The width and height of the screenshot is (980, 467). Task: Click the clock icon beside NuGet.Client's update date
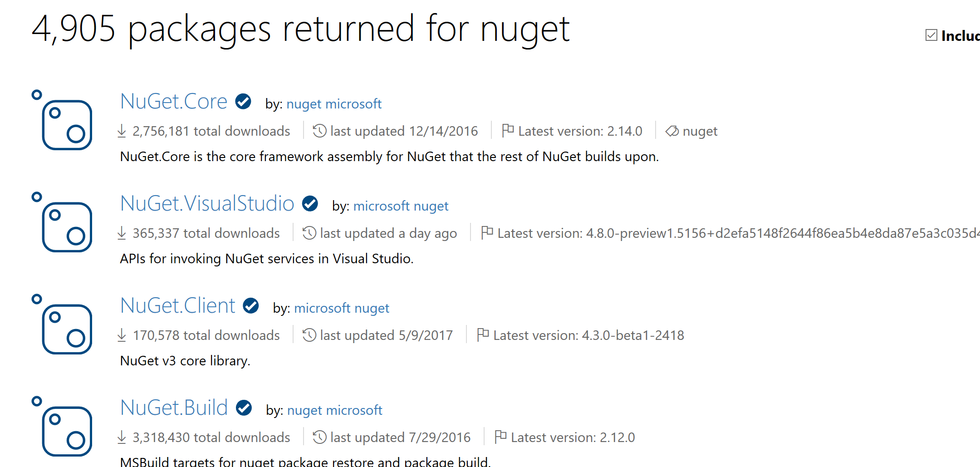pyautogui.click(x=309, y=335)
